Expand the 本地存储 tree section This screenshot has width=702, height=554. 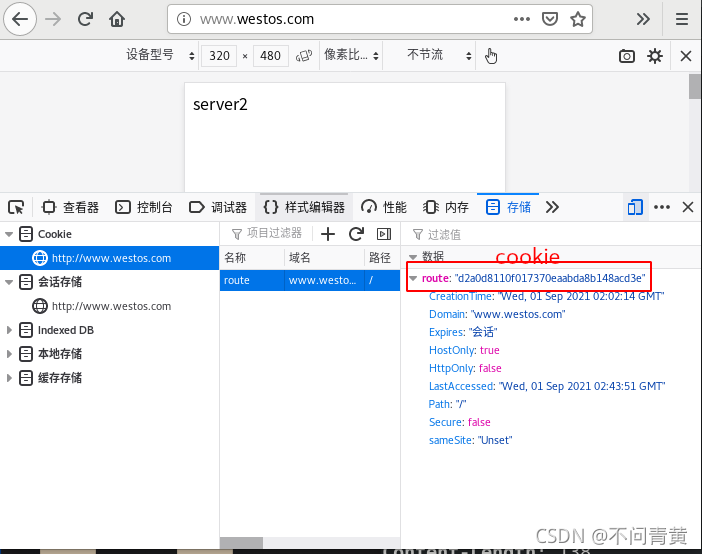point(9,354)
